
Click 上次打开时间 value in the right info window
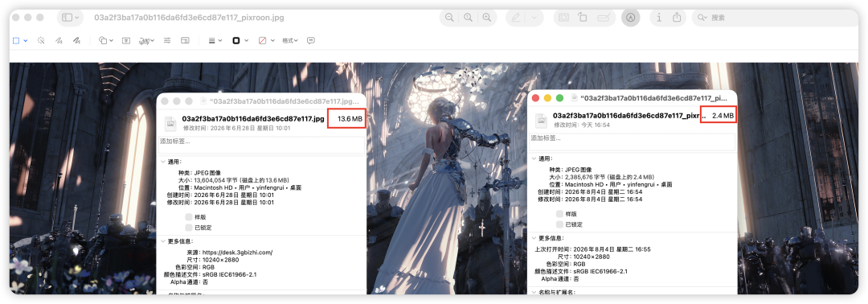pos(612,249)
